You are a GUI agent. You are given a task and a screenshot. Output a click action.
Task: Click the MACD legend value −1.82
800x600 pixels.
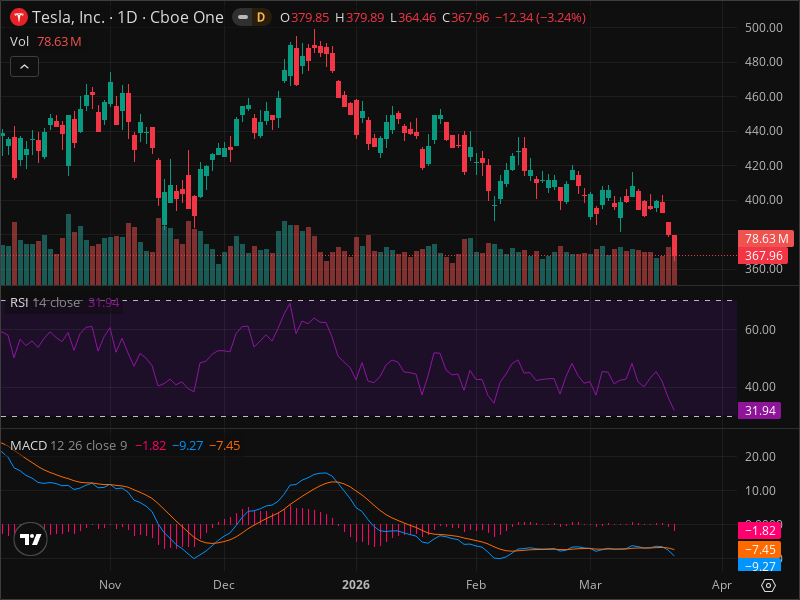[x=151, y=445]
